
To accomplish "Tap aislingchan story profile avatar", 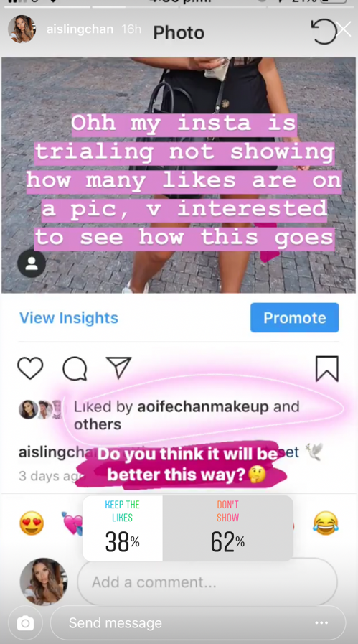I will (22, 29).
